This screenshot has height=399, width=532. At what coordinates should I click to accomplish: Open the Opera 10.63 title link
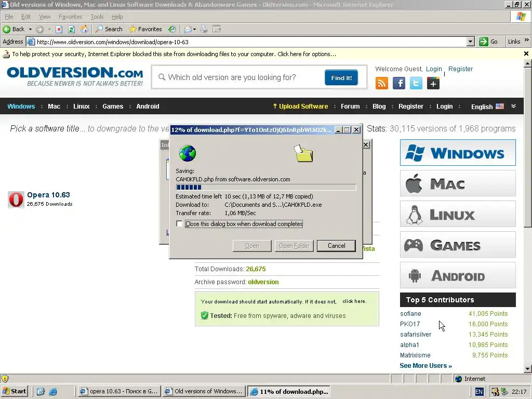click(x=48, y=195)
